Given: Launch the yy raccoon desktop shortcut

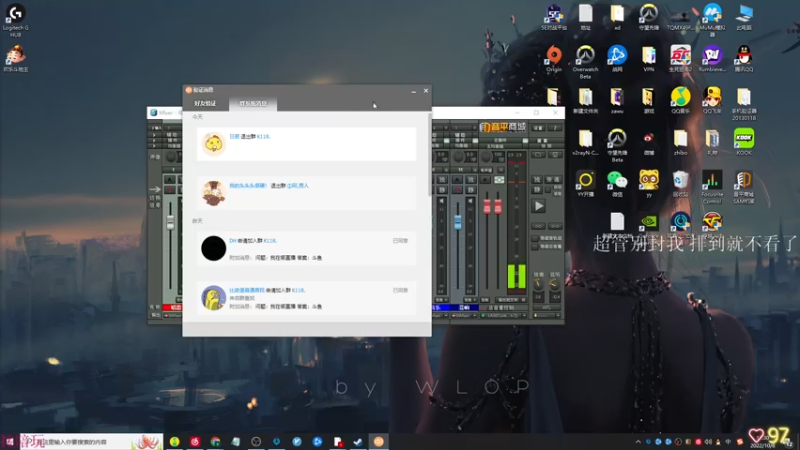Looking at the screenshot, I should pos(648,183).
